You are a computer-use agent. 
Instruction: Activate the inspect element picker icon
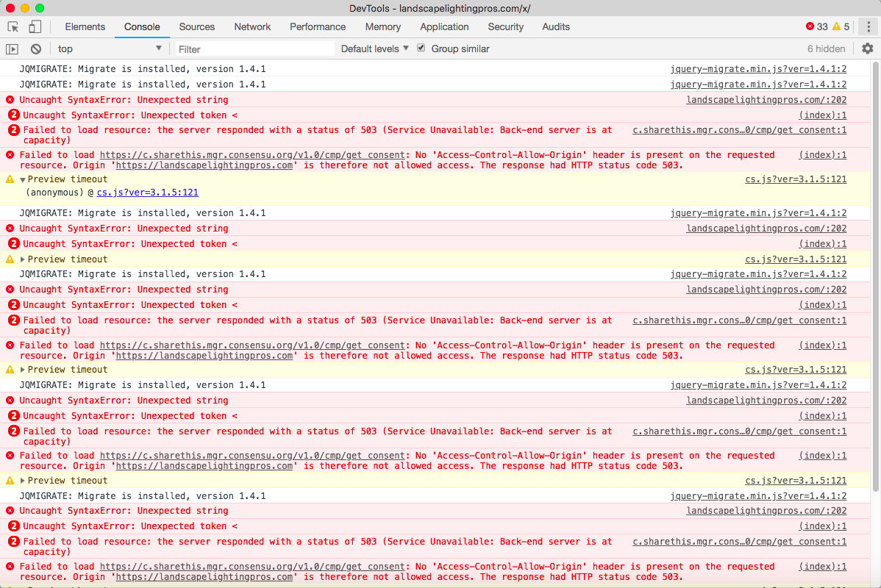13,26
